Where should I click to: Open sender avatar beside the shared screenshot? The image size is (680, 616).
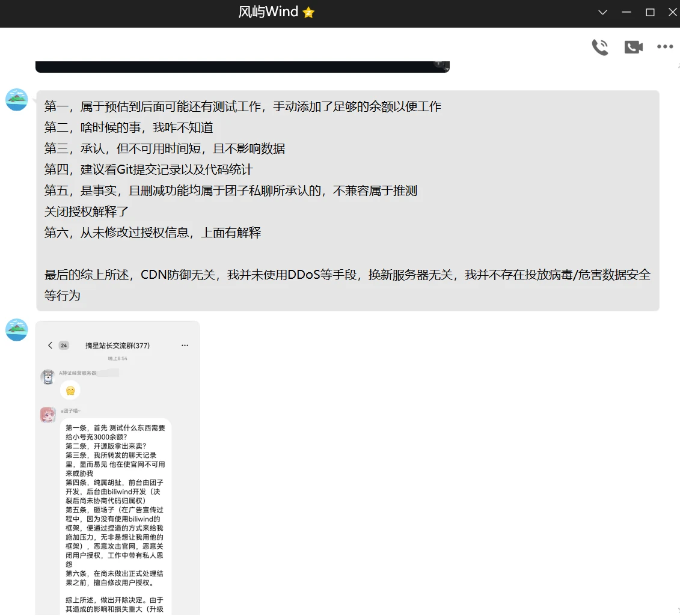(17, 330)
